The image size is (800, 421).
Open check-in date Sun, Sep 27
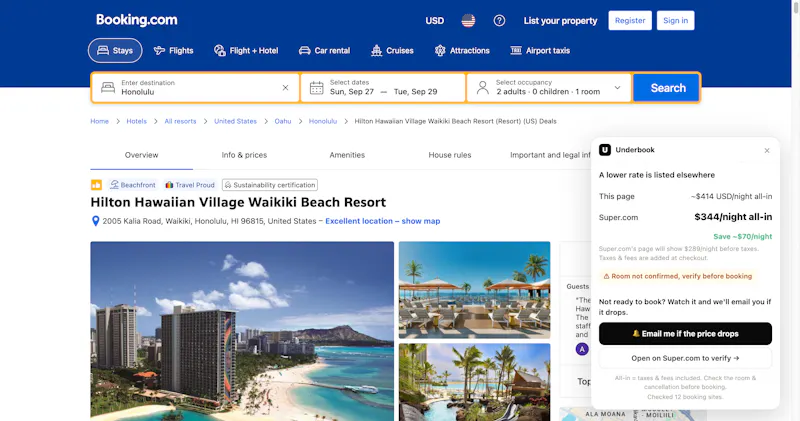[352, 92]
